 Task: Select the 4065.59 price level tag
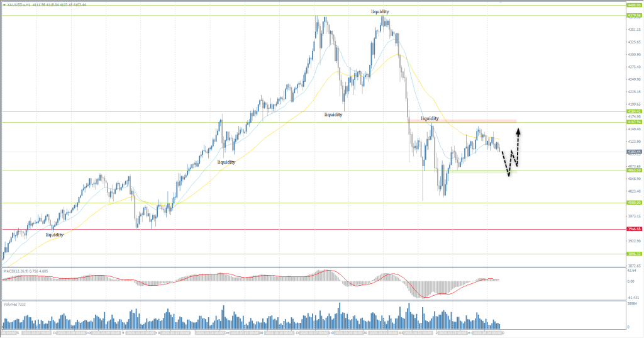pos(633,170)
